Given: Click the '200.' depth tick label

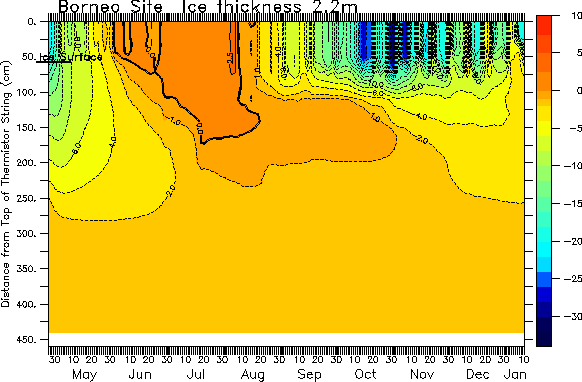Looking at the screenshot, I should 27,162.
